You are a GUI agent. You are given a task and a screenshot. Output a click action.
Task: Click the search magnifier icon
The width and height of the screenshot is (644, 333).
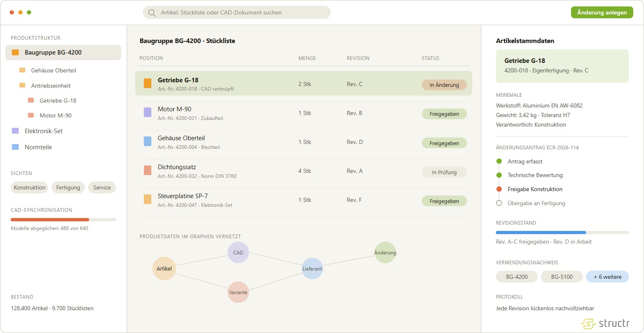(x=152, y=13)
